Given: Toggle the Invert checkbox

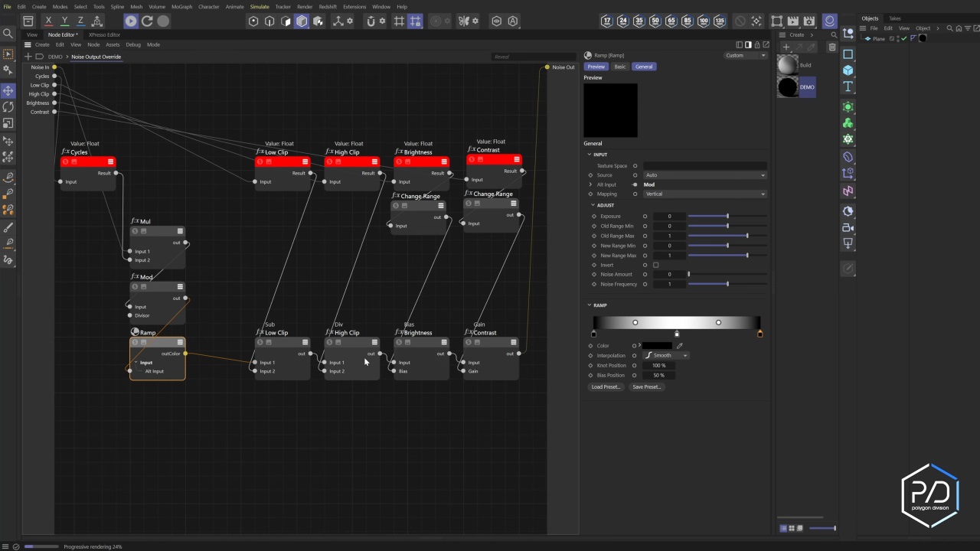Looking at the screenshot, I should tap(655, 265).
